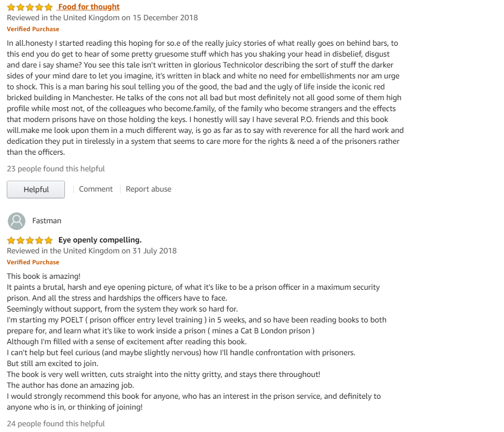Image resolution: width=504 pixels, height=432 pixels.
Task: Select the Report abuse link
Action: point(149,189)
